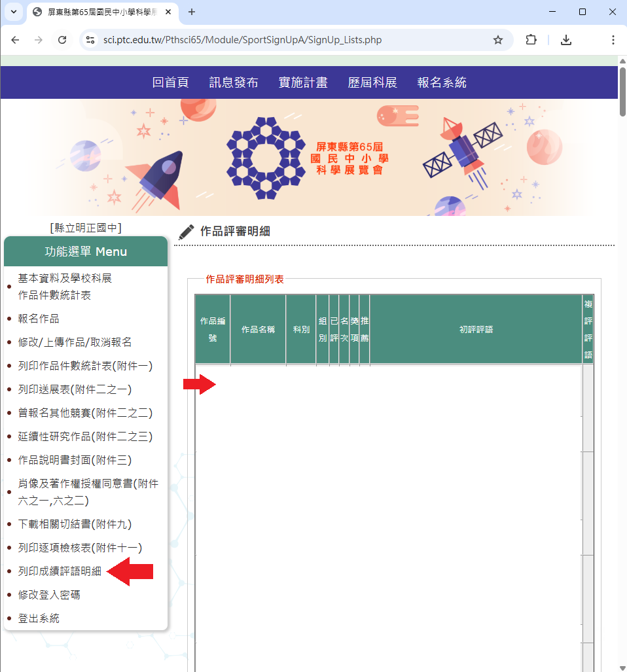Open 列印送展表(附件二之一) link
The image size is (627, 672).
[75, 389]
